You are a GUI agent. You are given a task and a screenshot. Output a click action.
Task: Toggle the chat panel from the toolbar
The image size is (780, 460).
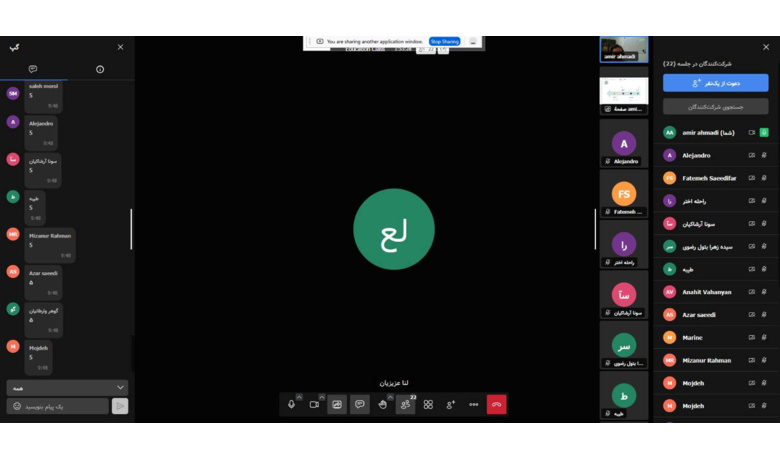coord(360,404)
